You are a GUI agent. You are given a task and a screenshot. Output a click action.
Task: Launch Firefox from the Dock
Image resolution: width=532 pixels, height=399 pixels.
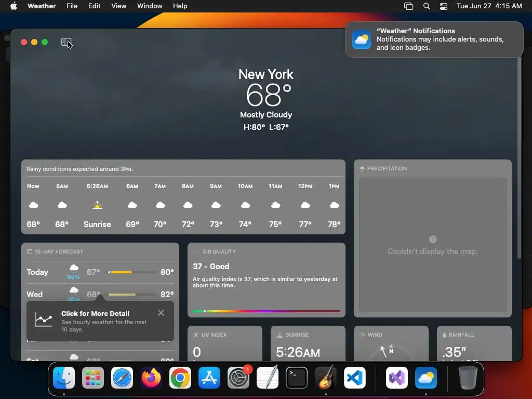point(151,378)
